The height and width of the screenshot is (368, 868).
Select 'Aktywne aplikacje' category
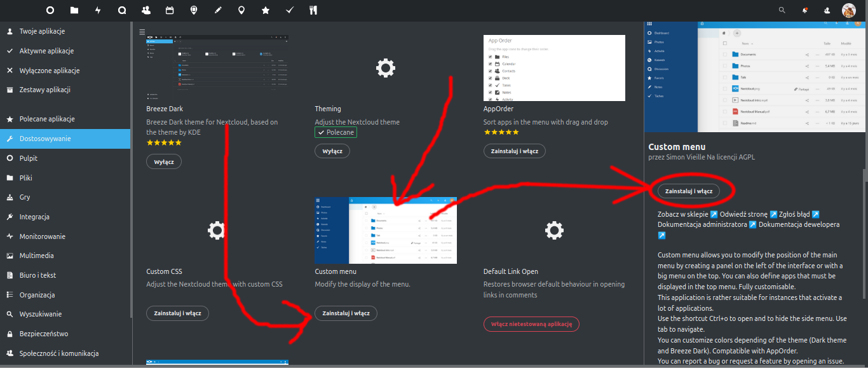65,51
